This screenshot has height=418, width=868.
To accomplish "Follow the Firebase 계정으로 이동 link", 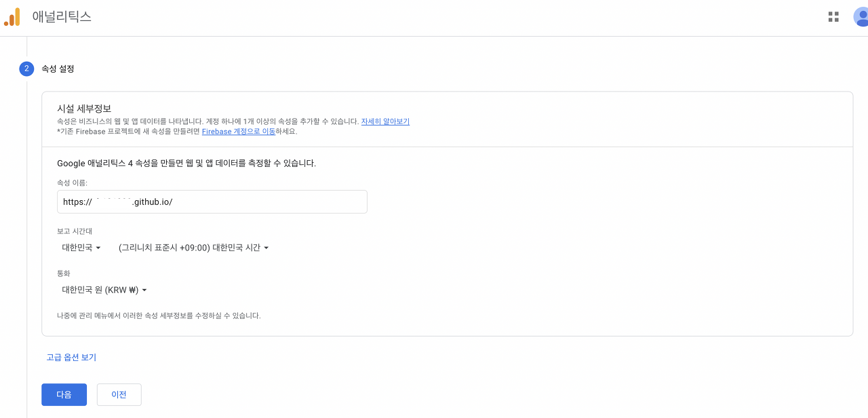I will pyautogui.click(x=239, y=131).
